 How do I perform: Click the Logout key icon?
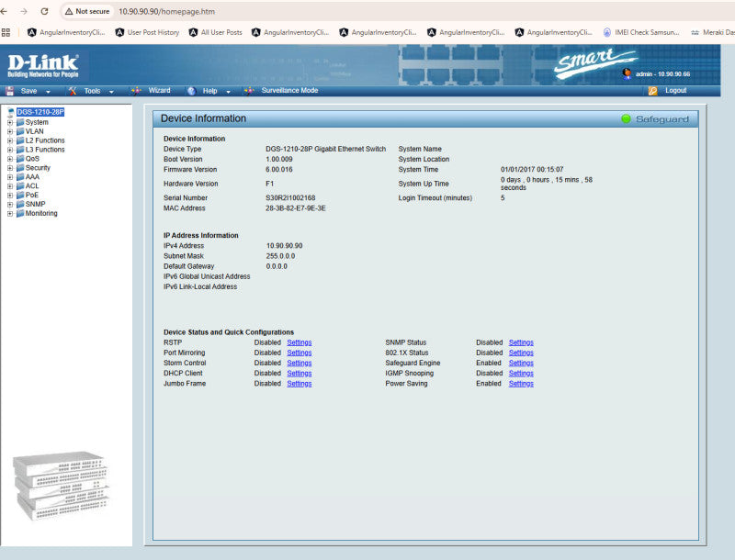[652, 91]
